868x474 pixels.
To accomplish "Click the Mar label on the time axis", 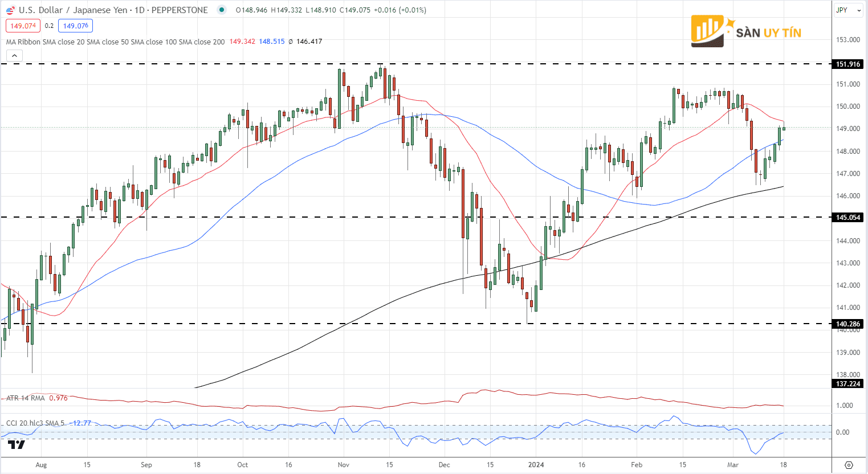I will pyautogui.click(x=733, y=465).
